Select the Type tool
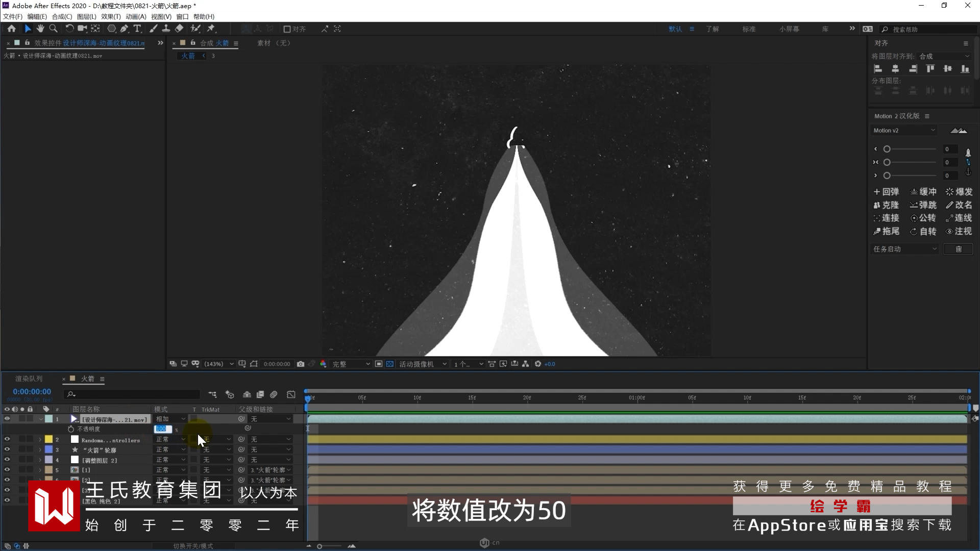This screenshot has height=551, width=980. (x=137, y=29)
